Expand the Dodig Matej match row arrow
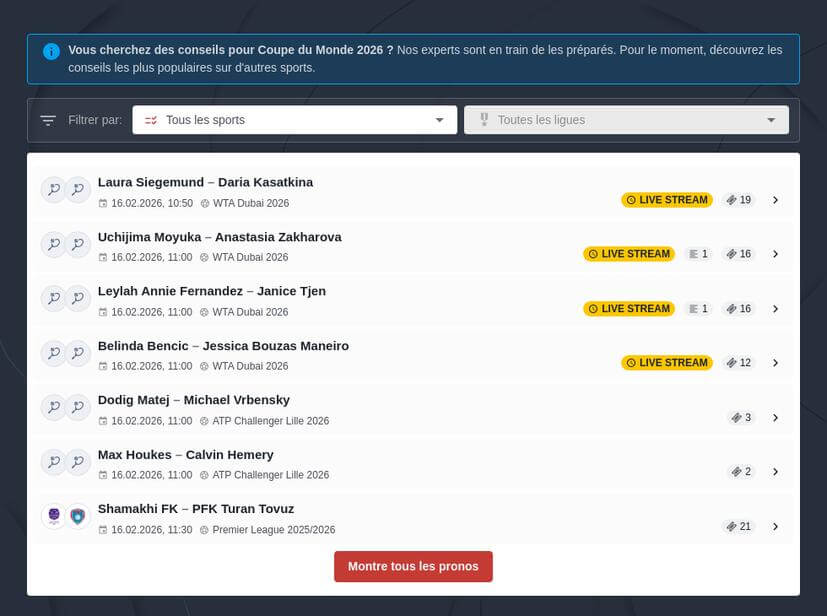 coord(775,418)
